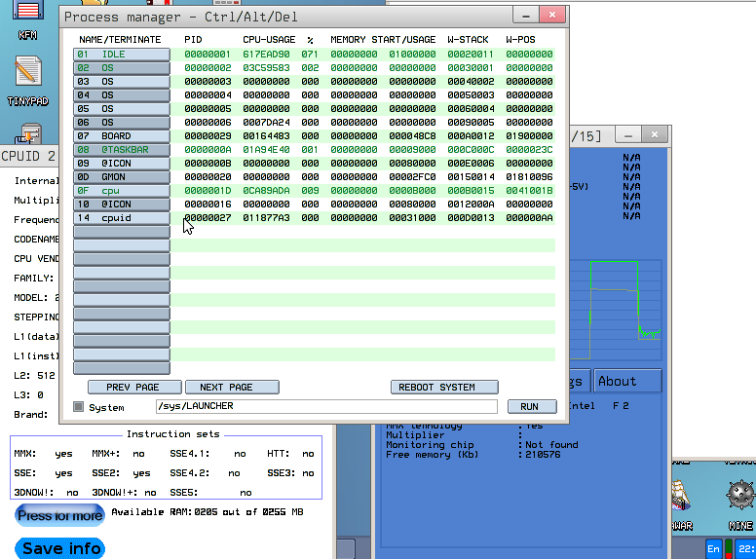Enable the System checkbox
This screenshot has height=559, width=756.
coord(79,407)
